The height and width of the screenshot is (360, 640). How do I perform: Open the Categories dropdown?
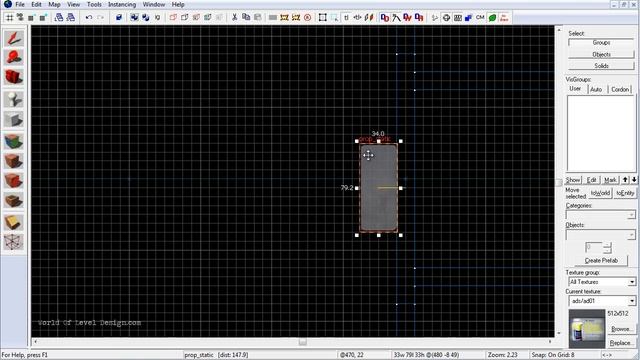point(600,215)
